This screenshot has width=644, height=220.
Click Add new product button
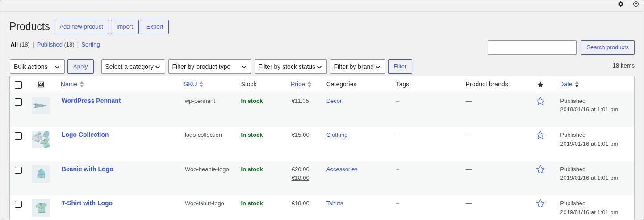(x=81, y=27)
